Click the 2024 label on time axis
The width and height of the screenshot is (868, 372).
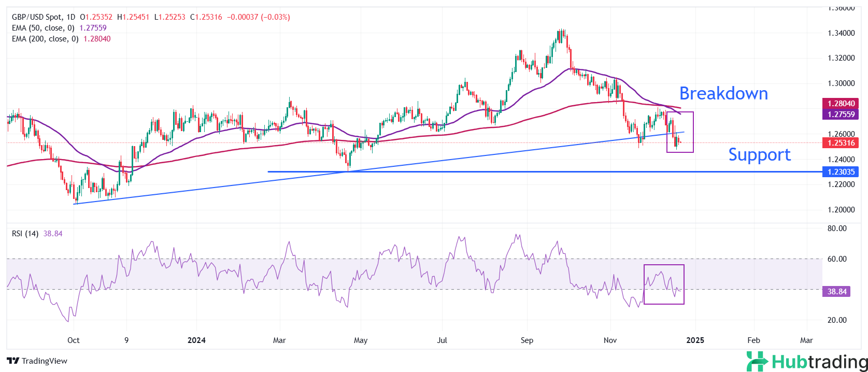196,340
